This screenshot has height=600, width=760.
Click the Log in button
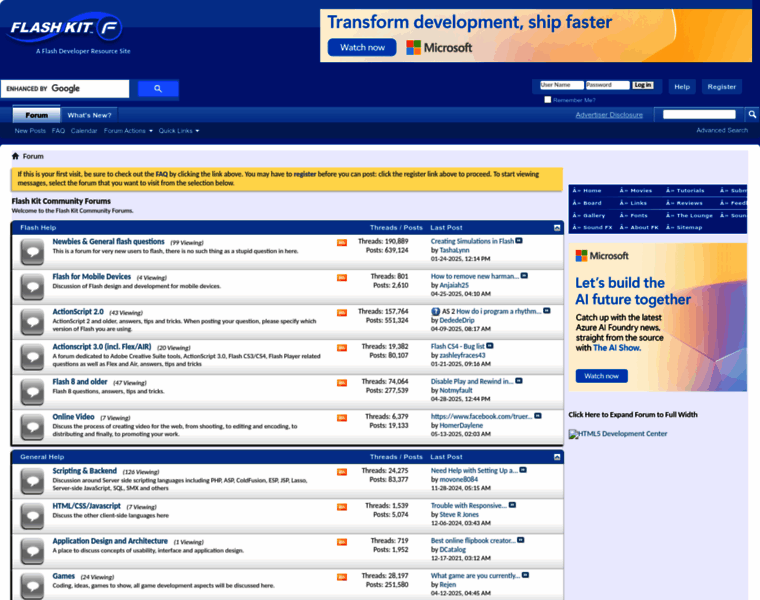(x=643, y=85)
